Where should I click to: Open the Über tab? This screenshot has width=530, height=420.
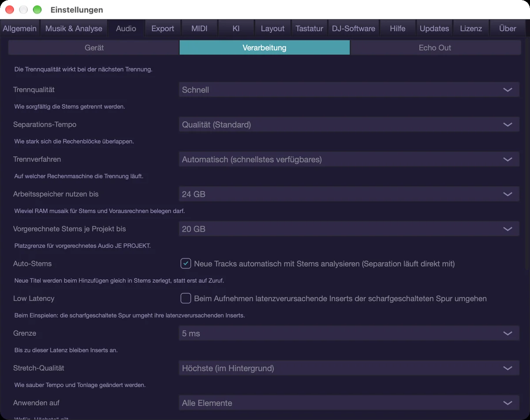[507, 28]
